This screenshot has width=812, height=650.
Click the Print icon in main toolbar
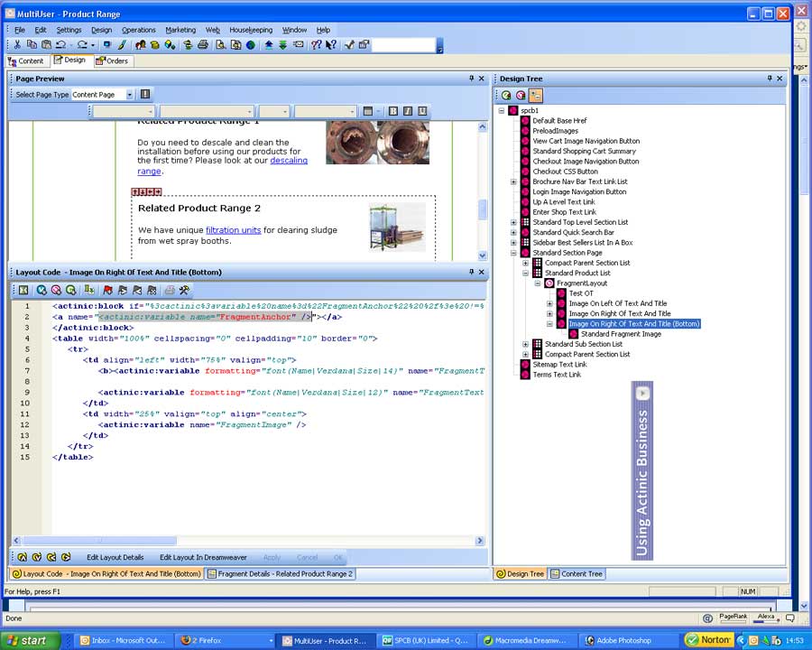(203, 44)
